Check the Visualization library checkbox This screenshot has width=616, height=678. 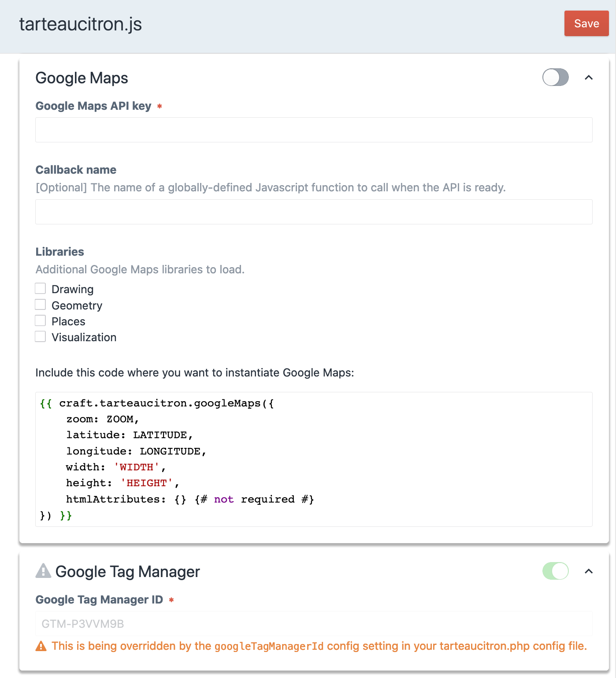click(x=41, y=337)
